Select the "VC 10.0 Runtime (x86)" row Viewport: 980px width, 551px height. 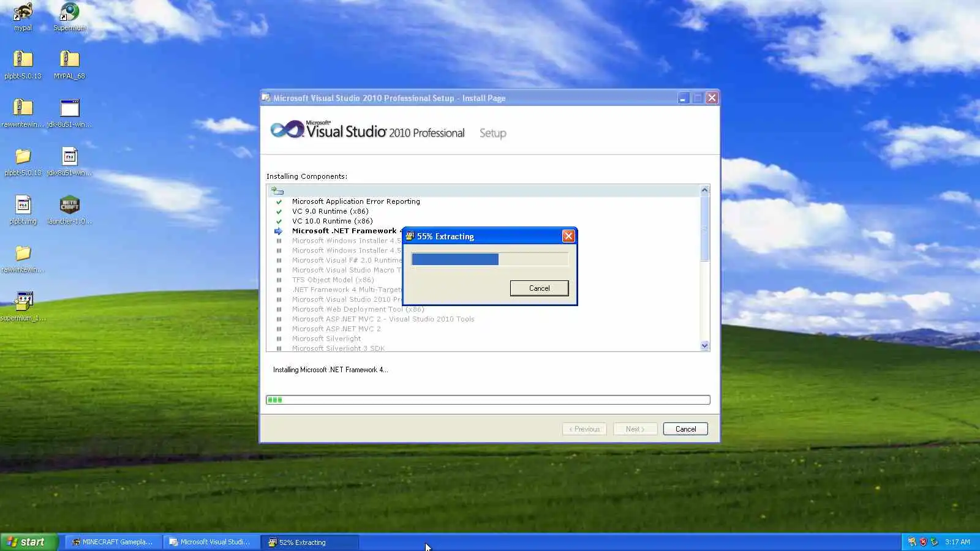pos(332,221)
